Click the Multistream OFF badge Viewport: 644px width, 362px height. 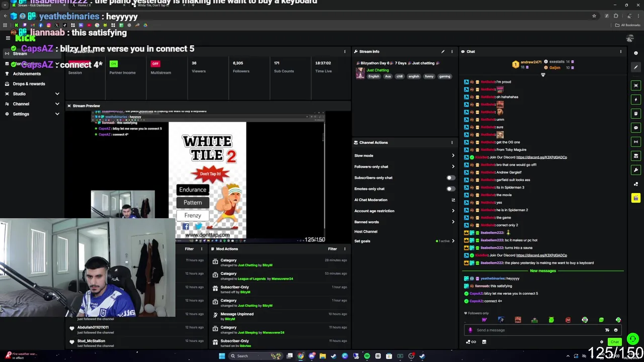pos(155,64)
